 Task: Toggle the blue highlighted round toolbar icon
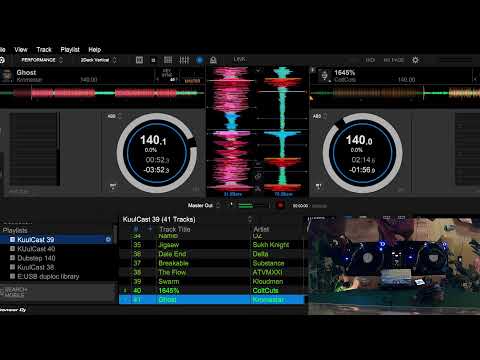[x=200, y=60]
